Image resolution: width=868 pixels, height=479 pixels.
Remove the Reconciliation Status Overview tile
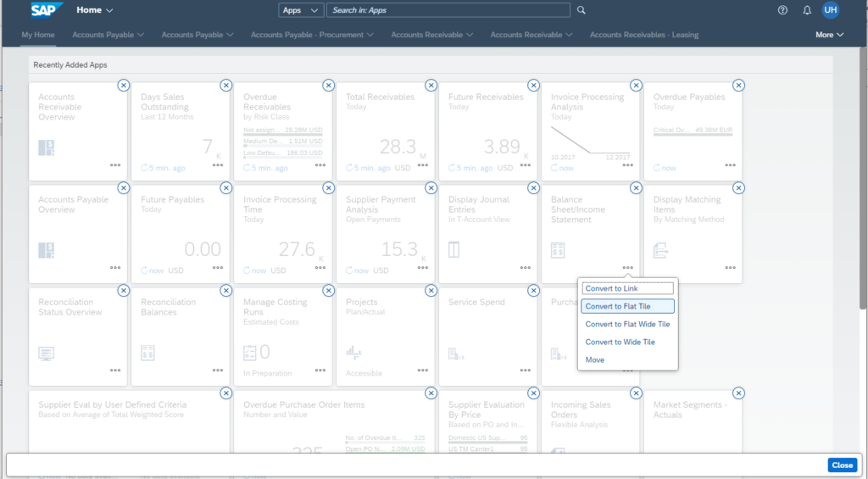click(123, 290)
